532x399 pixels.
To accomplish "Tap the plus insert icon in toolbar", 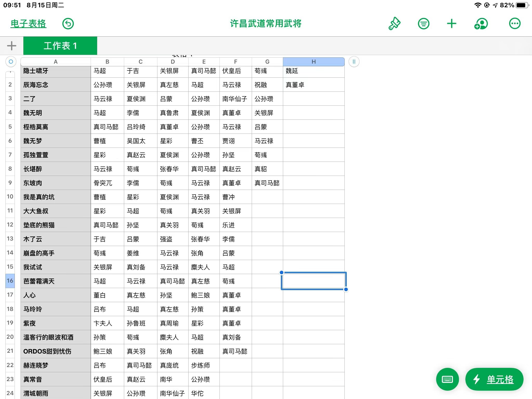I will pyautogui.click(x=452, y=24).
